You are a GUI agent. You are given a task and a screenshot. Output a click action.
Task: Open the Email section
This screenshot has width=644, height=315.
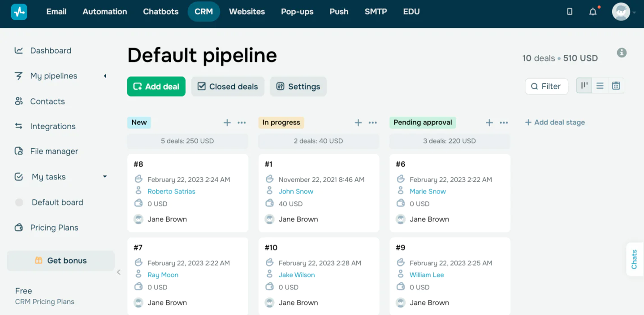[x=56, y=12]
